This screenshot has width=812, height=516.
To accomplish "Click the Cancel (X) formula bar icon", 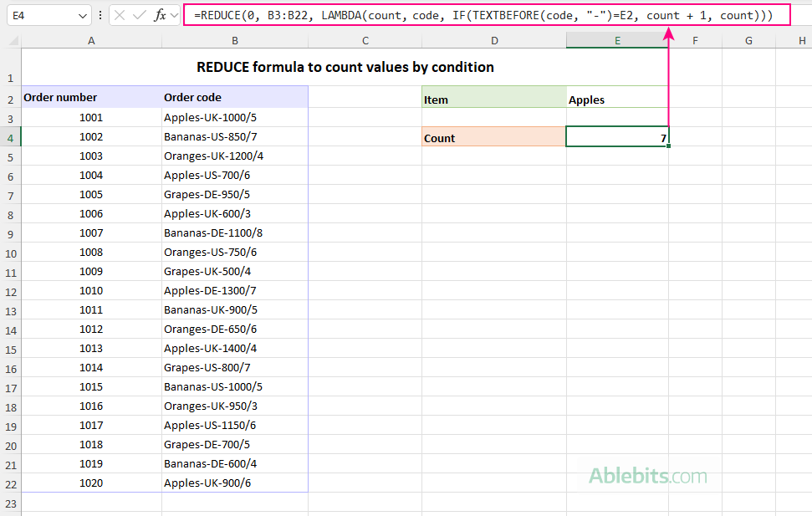I will [120, 16].
